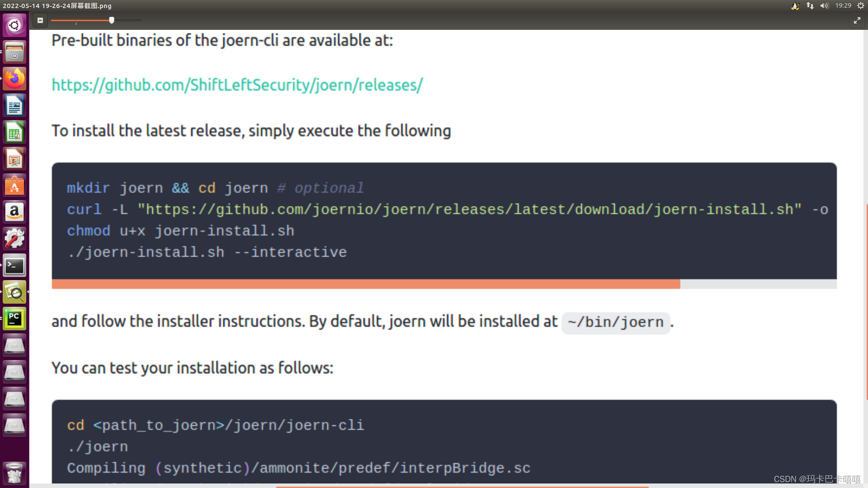This screenshot has height=488, width=868.
Task: Open the system power gear menu
Action: point(861,5)
